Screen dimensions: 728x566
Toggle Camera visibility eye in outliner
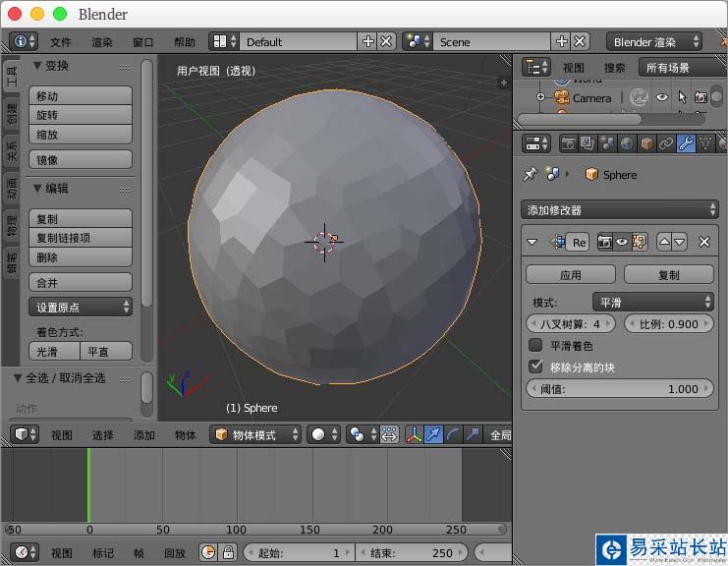point(662,97)
